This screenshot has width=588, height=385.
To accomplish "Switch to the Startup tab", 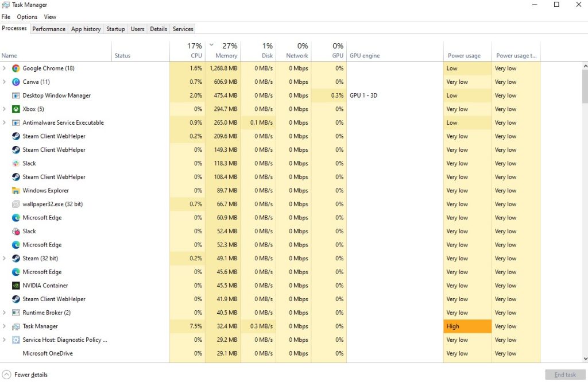I will 115,29.
